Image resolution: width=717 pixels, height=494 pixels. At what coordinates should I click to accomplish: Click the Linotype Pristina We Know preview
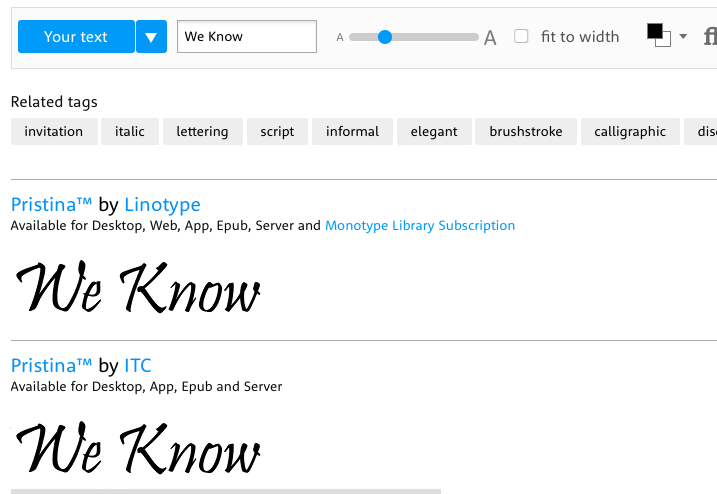(138, 287)
